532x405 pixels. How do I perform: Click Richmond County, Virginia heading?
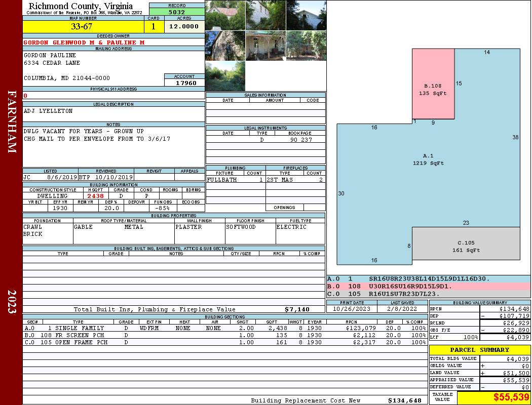pyautogui.click(x=81, y=6)
